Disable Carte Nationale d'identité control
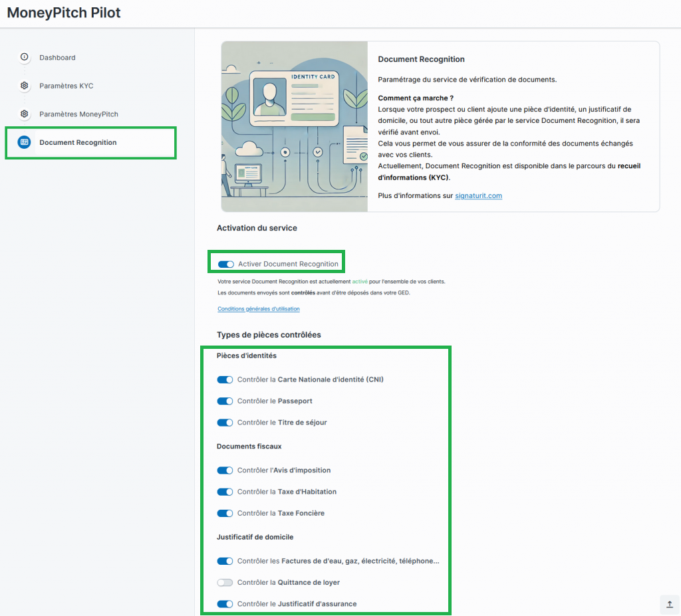681x616 pixels. (x=225, y=380)
